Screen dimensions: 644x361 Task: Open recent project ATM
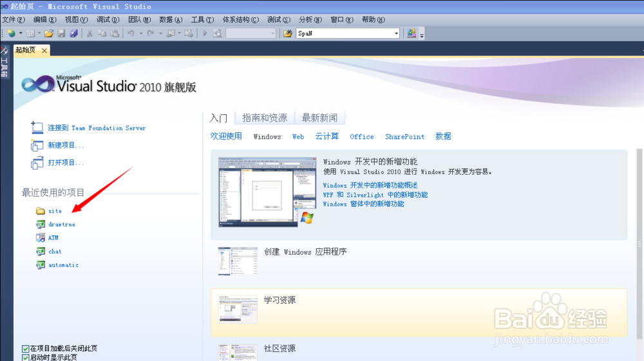click(x=53, y=238)
